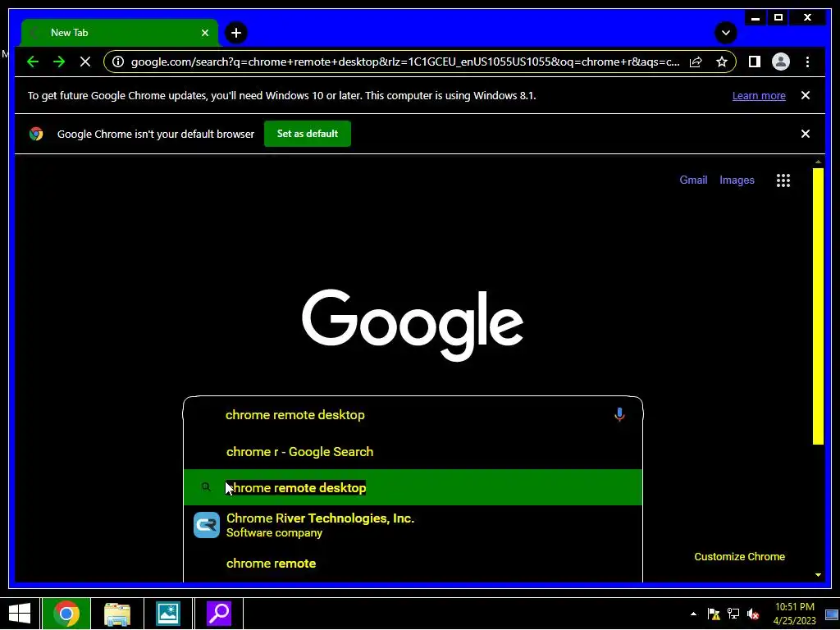
Task: Open the taskbar clock showing 10:51 PM
Action: click(x=794, y=614)
